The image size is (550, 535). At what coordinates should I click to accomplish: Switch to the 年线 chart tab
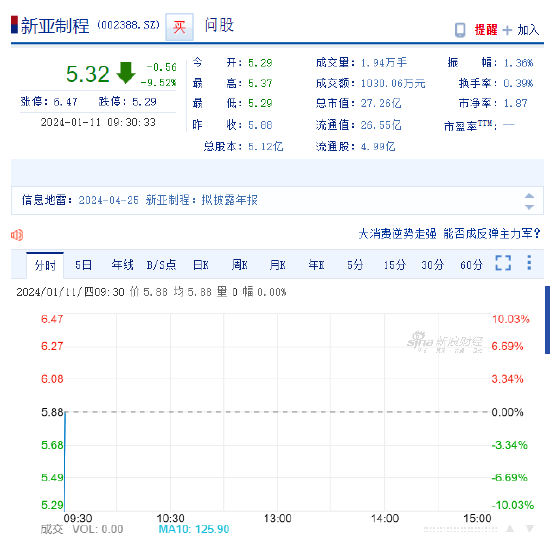[122, 265]
